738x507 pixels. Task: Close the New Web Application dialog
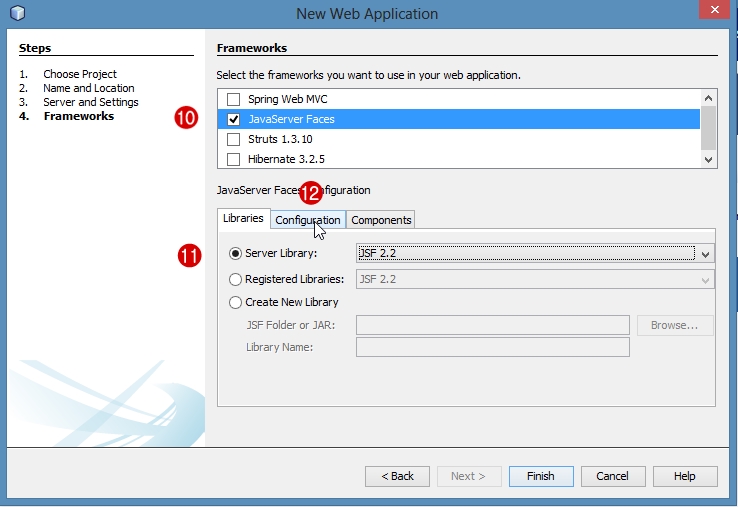714,9
